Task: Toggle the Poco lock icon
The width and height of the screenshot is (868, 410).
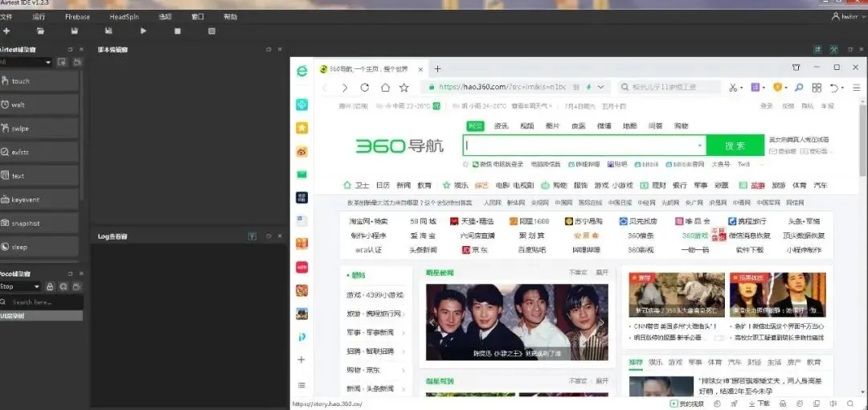Action: [50, 286]
